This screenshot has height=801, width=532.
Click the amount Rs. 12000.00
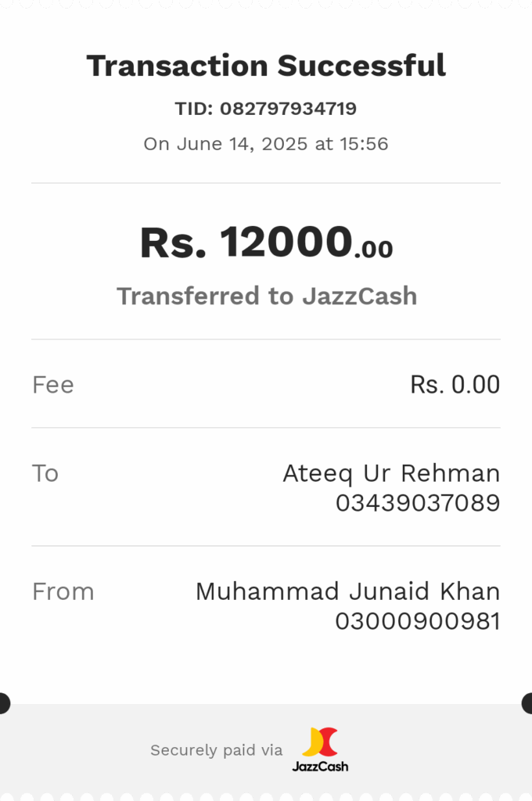[x=266, y=242]
